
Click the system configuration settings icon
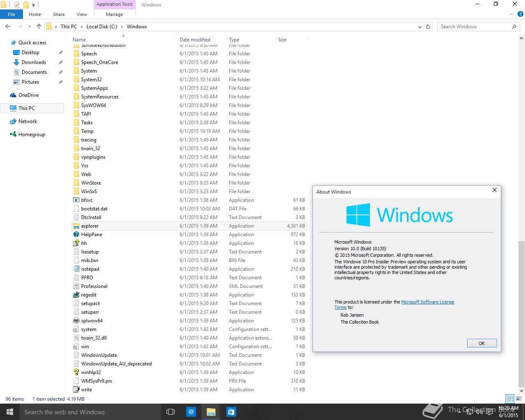tap(76, 329)
